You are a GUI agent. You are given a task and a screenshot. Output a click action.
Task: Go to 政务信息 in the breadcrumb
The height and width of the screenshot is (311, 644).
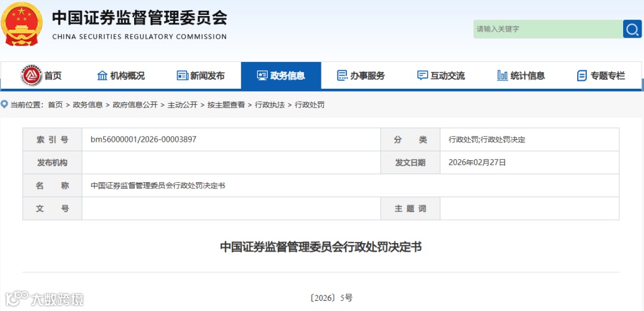[x=88, y=105]
